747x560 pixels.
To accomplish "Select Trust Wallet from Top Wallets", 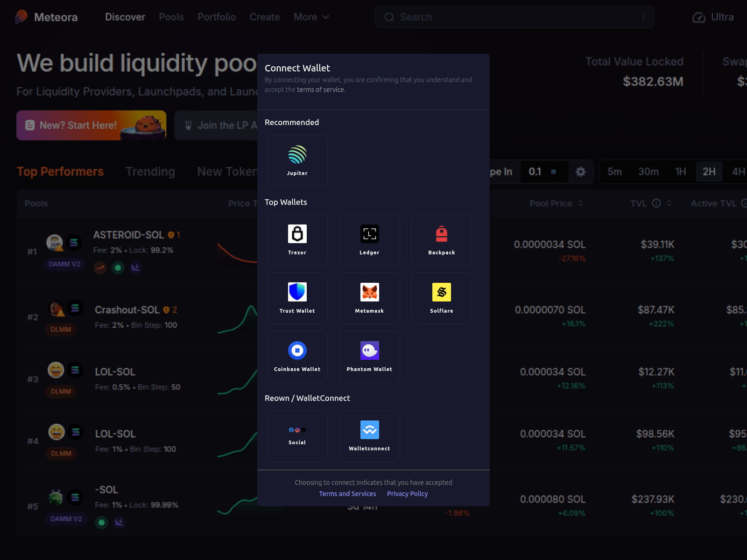I will tap(297, 298).
